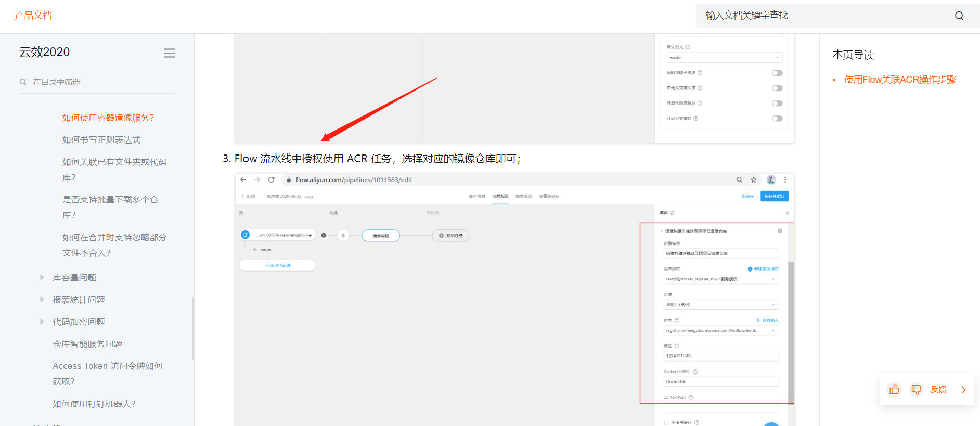Select the 镜像构建 pipeline node
The height and width of the screenshot is (426, 980).
pos(381,236)
